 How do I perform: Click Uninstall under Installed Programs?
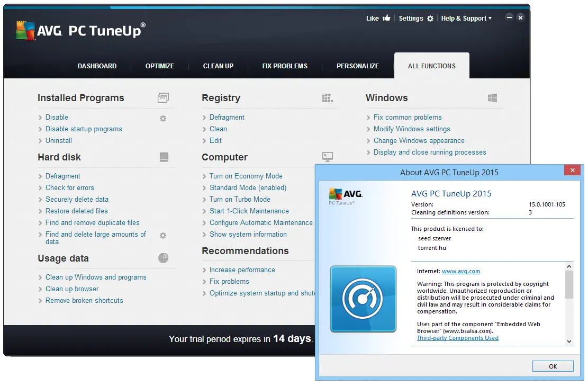click(x=59, y=141)
